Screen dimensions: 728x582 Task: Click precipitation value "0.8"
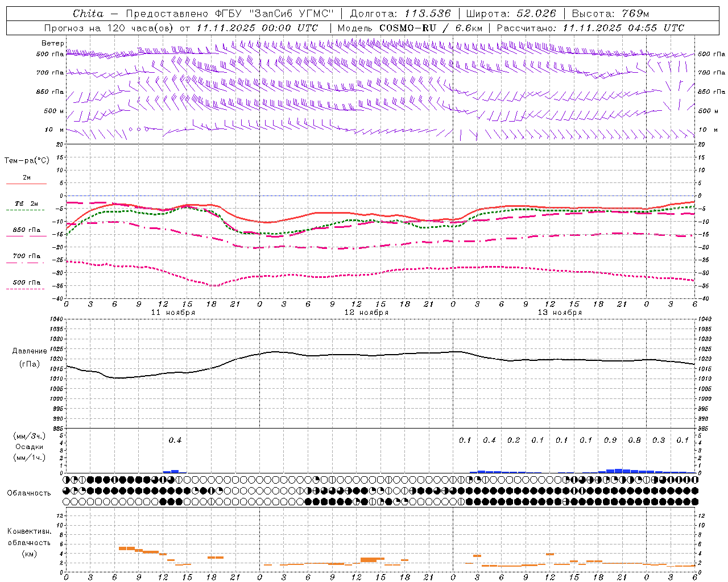click(635, 440)
